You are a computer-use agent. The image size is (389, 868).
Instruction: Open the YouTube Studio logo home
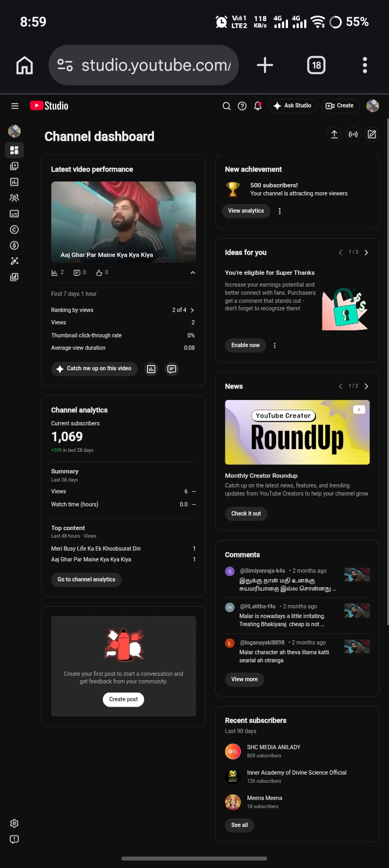(x=49, y=106)
